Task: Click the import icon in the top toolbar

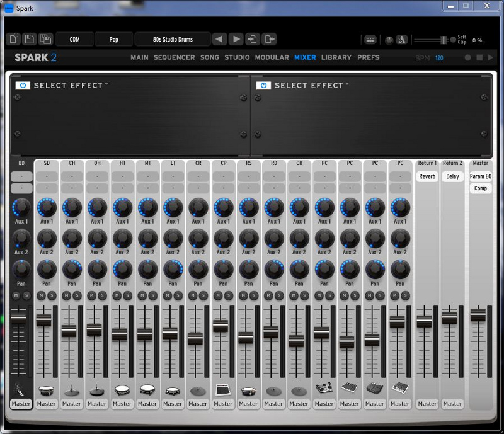Action: (253, 39)
